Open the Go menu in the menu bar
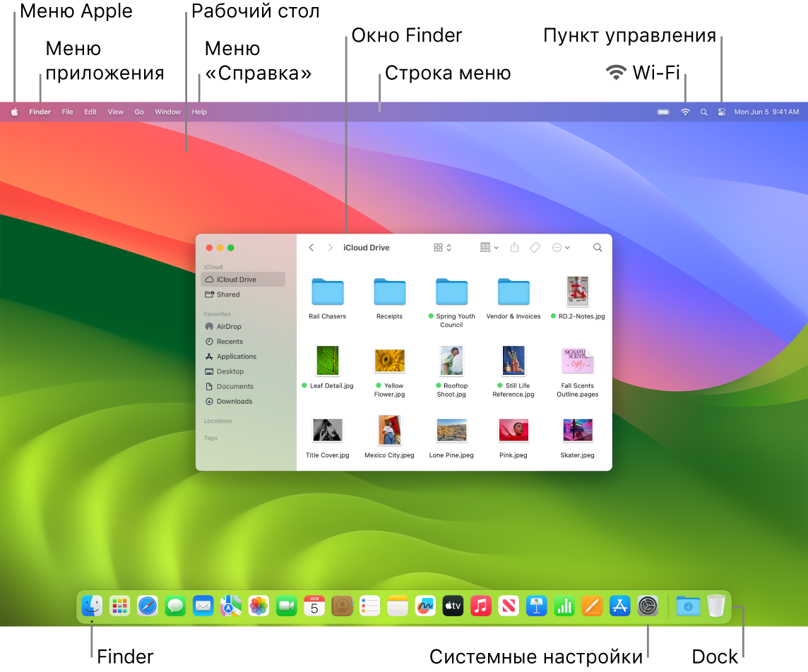The image size is (808, 672). (138, 112)
